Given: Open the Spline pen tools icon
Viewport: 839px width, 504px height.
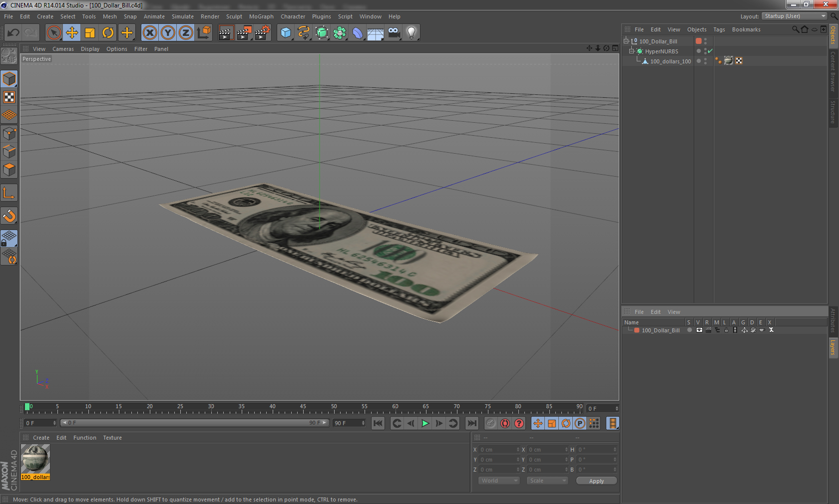Looking at the screenshot, I should [304, 33].
